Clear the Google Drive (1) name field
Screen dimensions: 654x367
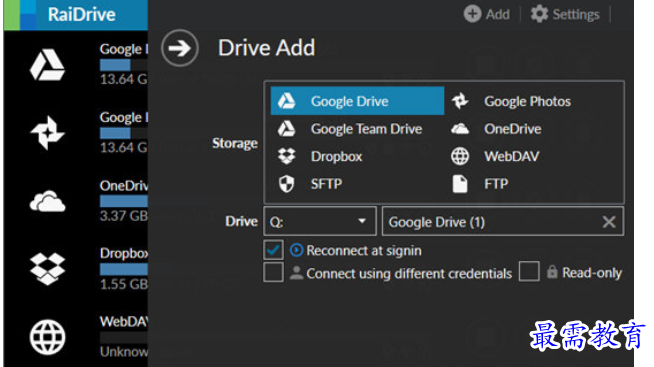609,221
